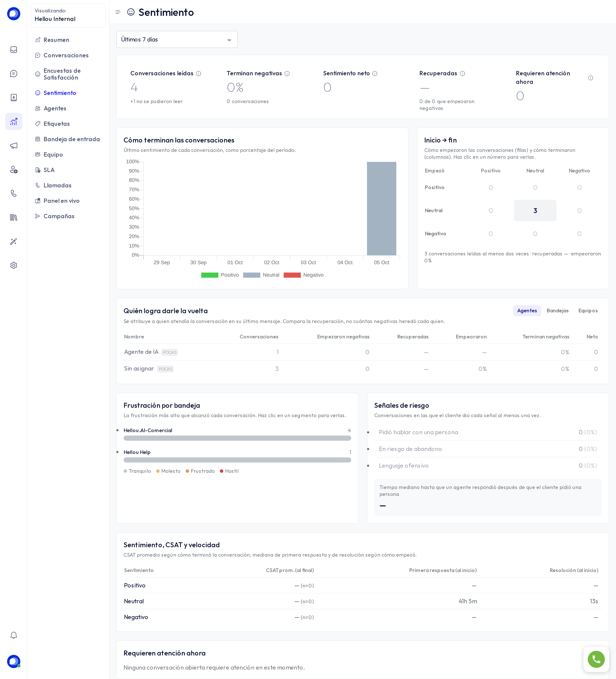
Task: Open the settings gear icon in rail
Action: 13,265
